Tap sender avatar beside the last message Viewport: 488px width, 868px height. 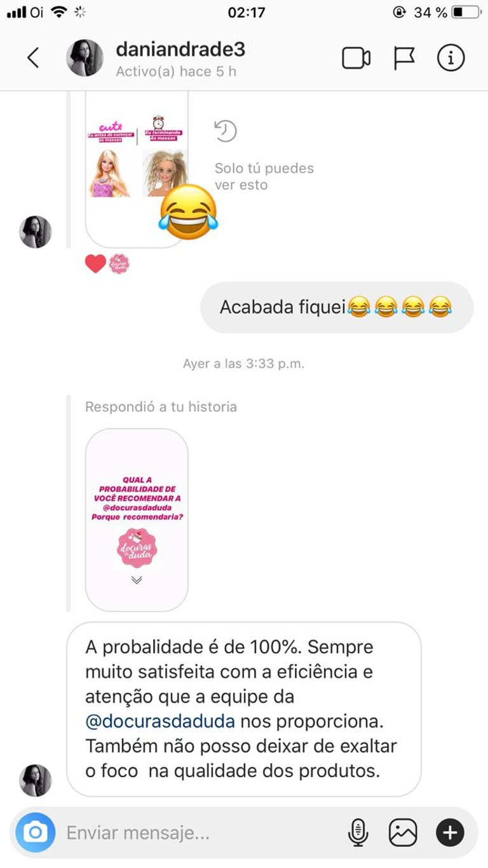point(36,780)
